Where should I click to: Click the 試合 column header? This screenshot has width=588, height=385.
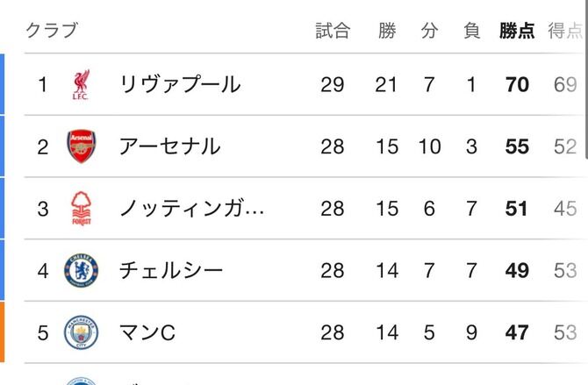pyautogui.click(x=333, y=31)
